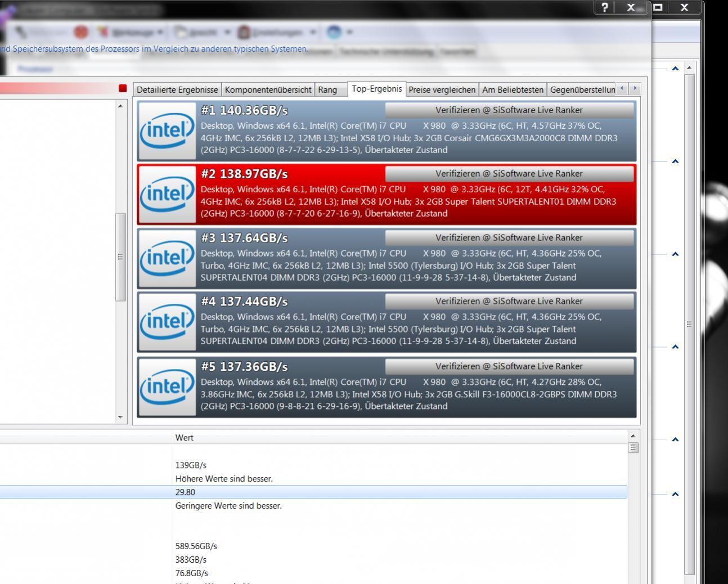Viewport: 728px width, 584px height.
Task: Click the blue globe icon in the toolbar
Action: pyautogui.click(x=334, y=32)
